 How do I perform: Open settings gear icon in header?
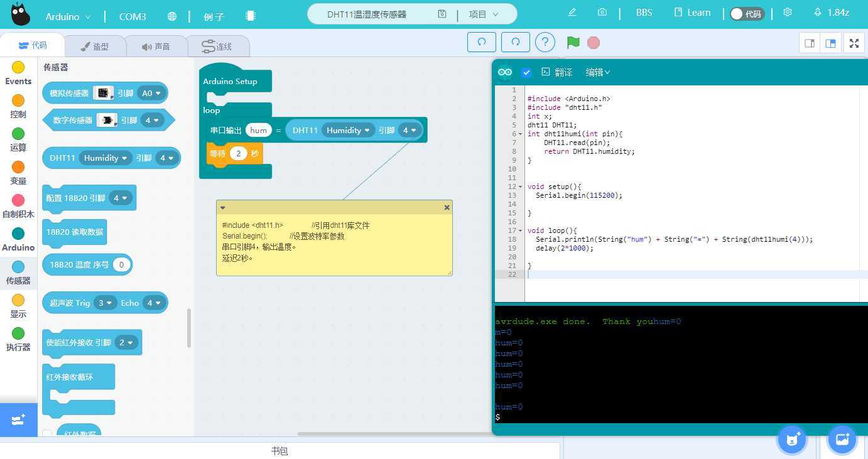tap(788, 13)
